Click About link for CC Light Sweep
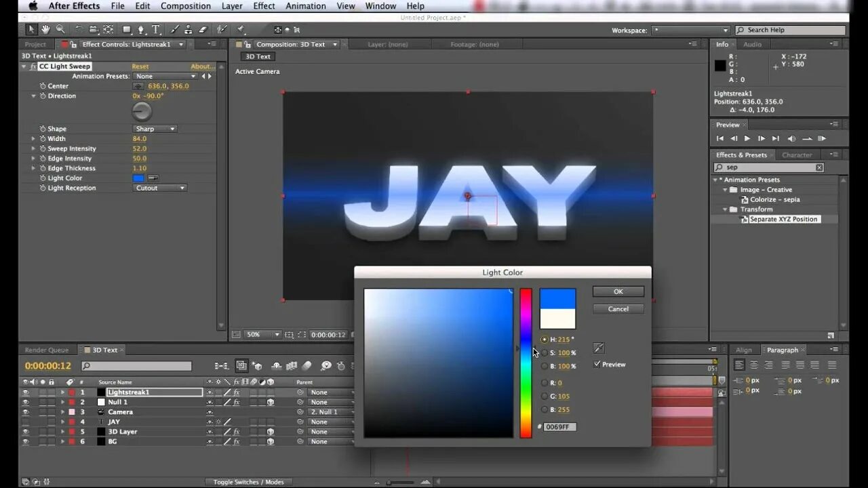The height and width of the screenshot is (488, 868). click(202, 66)
